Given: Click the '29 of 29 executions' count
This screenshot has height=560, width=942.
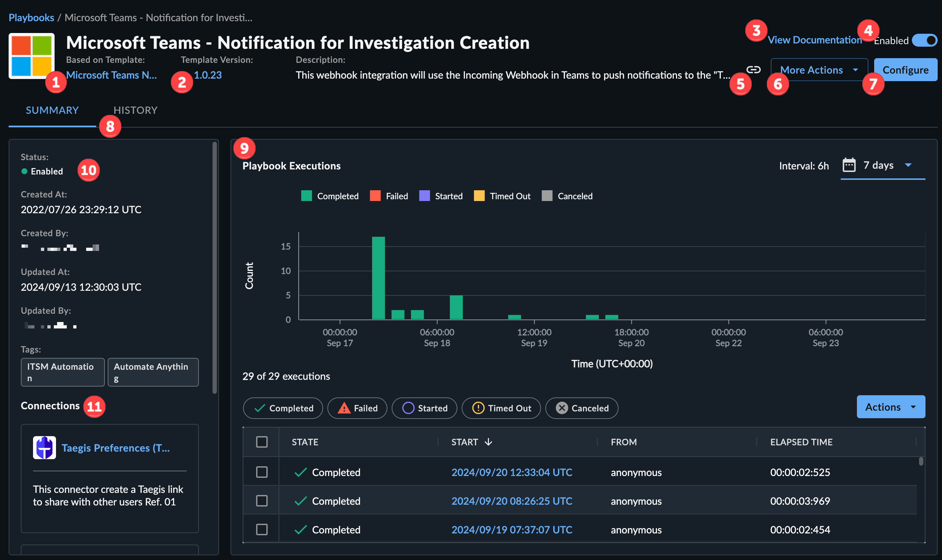Looking at the screenshot, I should [x=286, y=376].
